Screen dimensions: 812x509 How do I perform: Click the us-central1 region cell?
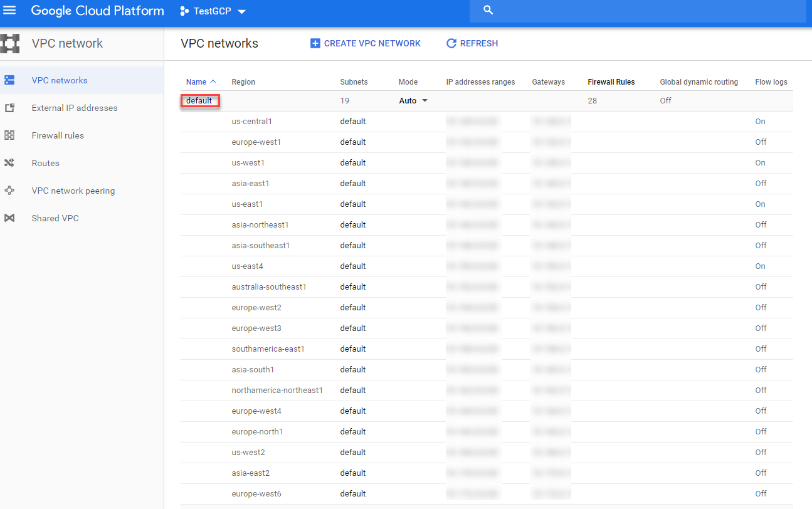[x=252, y=121]
